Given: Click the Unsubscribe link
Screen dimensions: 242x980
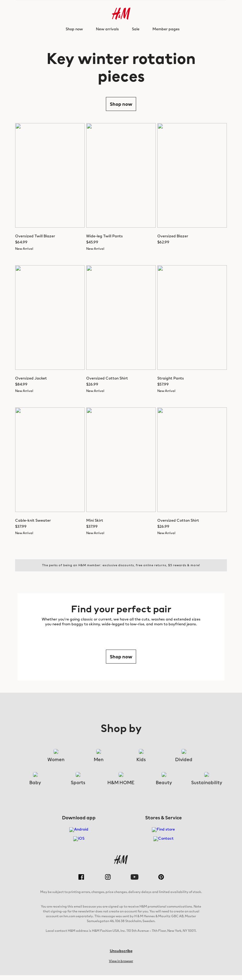Looking at the screenshot, I should (x=121, y=951).
